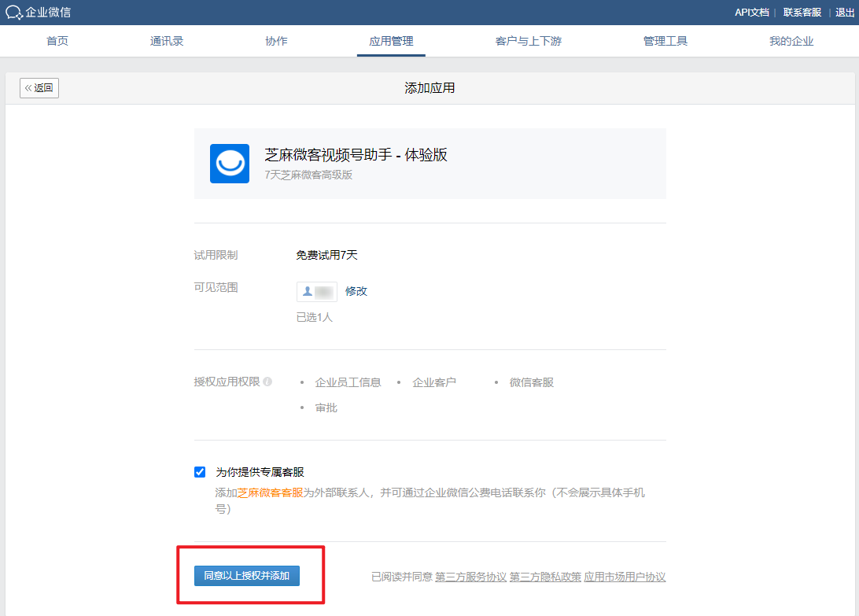Click the 芝麻微客视频号助手 - 体验版 title
Image resolution: width=859 pixels, height=616 pixels.
pyautogui.click(x=356, y=155)
